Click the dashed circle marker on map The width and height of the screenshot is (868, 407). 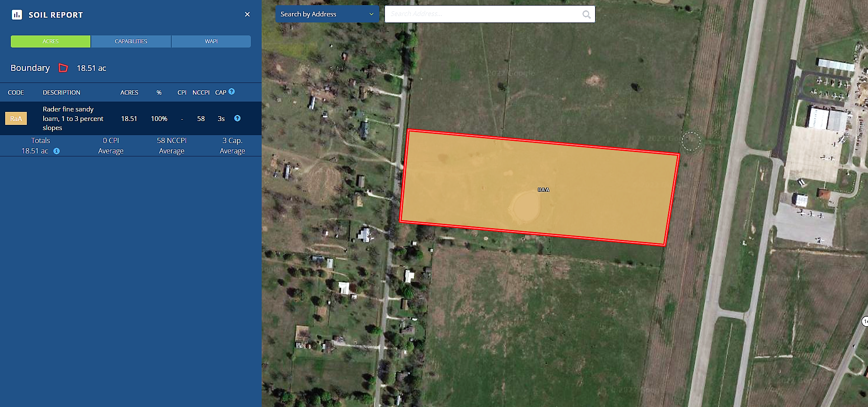pyautogui.click(x=691, y=140)
